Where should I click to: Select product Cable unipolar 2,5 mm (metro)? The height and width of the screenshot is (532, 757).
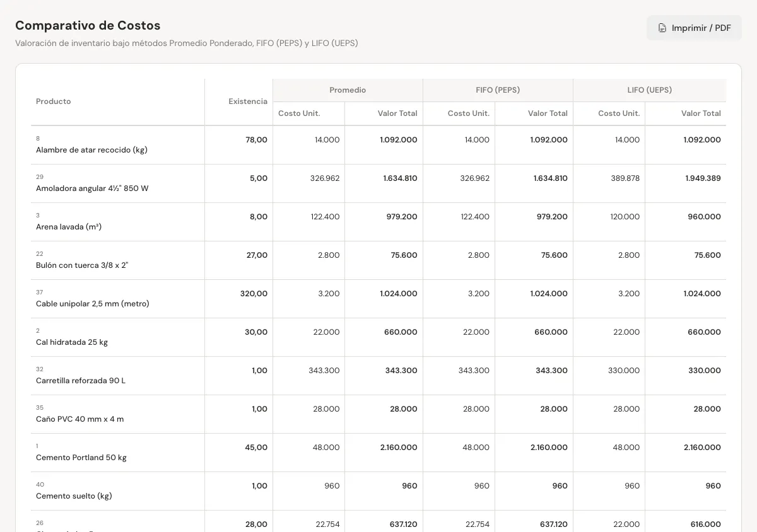(93, 304)
